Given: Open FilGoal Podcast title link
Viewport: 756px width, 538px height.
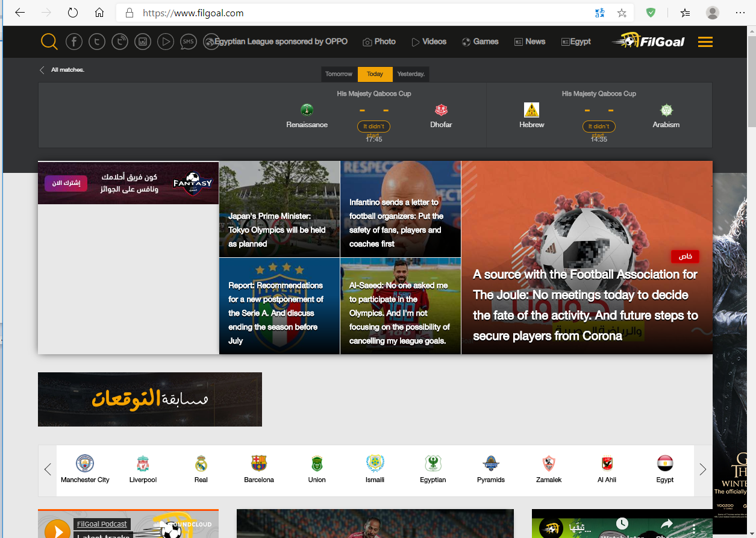Looking at the screenshot, I should tap(102, 524).
